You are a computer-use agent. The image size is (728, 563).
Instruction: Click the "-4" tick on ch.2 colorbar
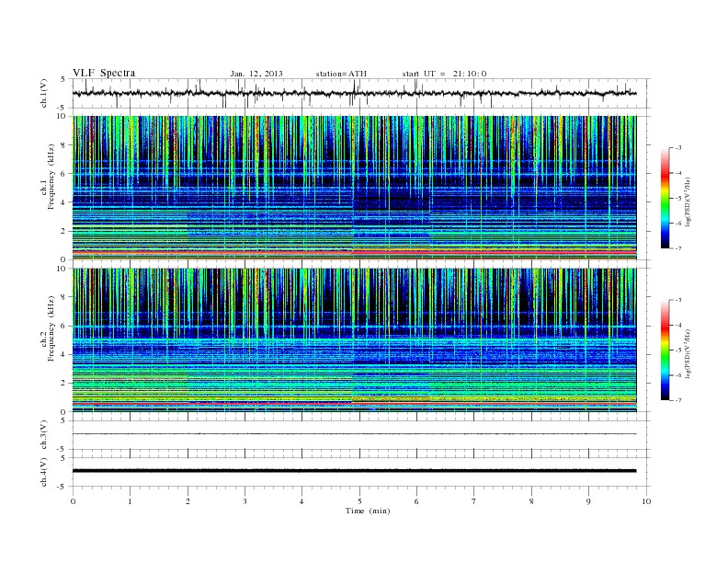(x=678, y=325)
